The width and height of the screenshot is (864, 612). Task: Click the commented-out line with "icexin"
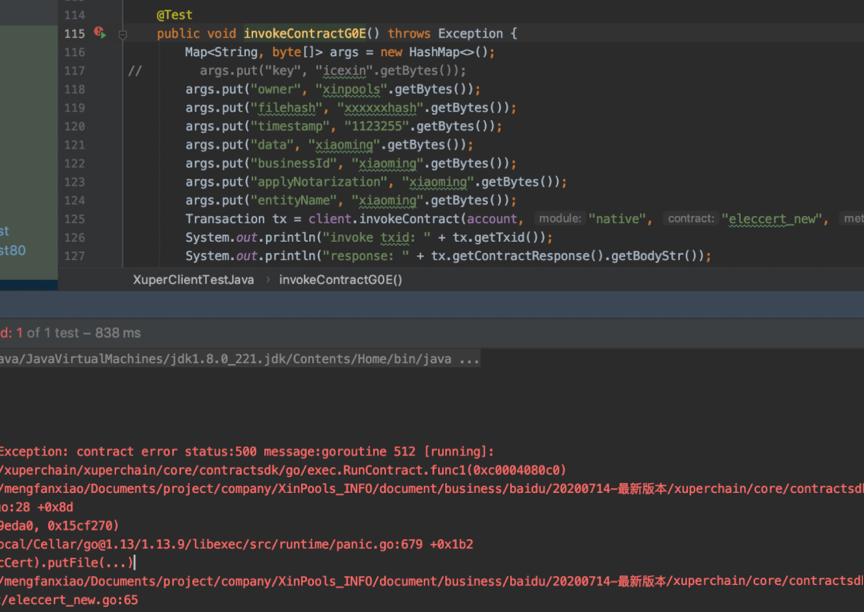coord(332,71)
